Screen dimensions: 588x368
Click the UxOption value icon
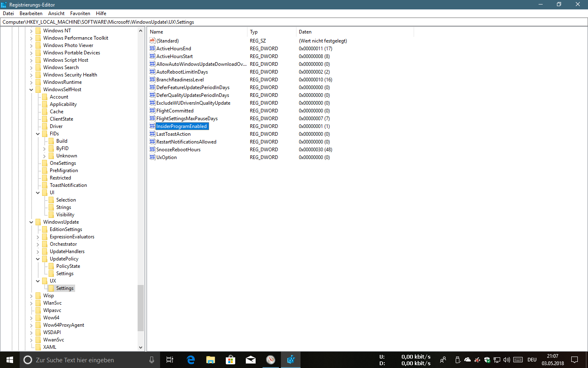pos(152,157)
